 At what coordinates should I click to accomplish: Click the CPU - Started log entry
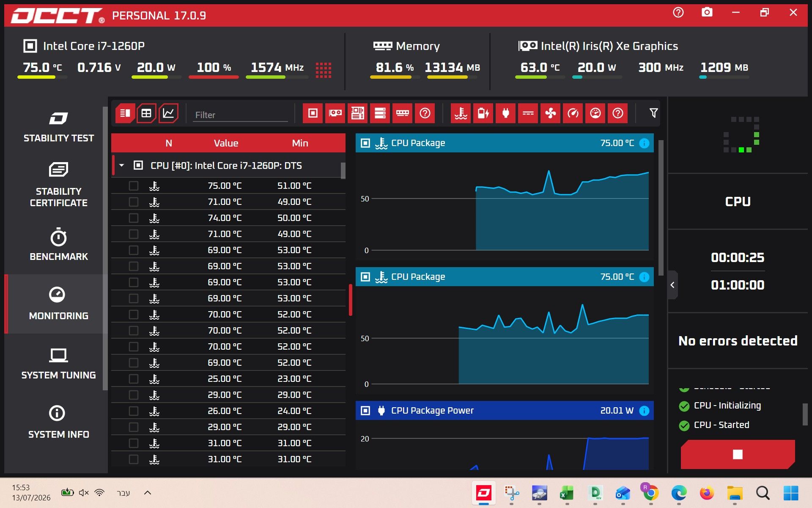pos(721,425)
